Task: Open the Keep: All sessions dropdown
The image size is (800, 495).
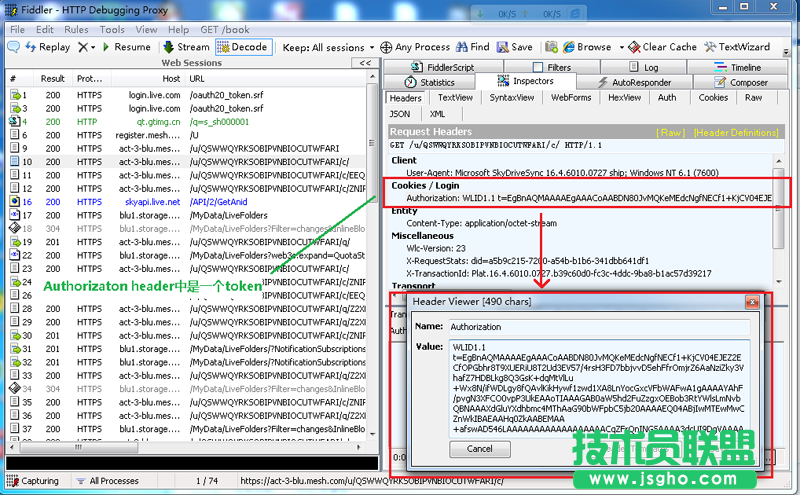Action: tap(328, 47)
